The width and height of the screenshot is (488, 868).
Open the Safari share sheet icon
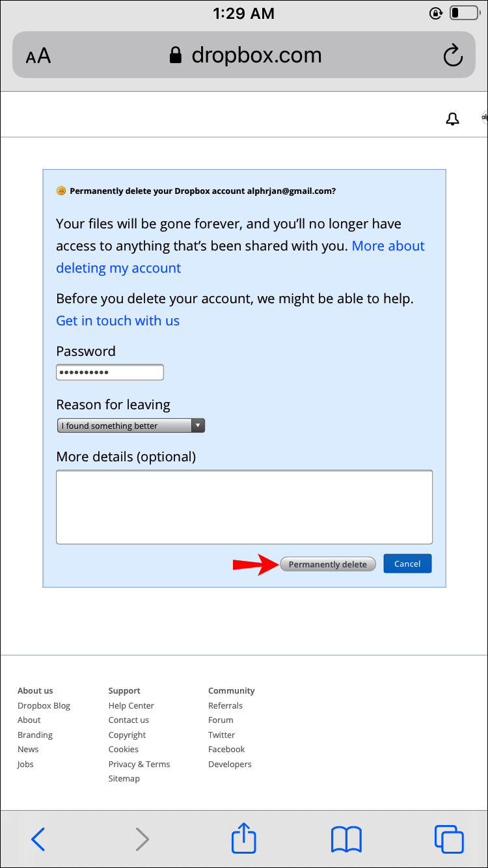pyautogui.click(x=244, y=839)
